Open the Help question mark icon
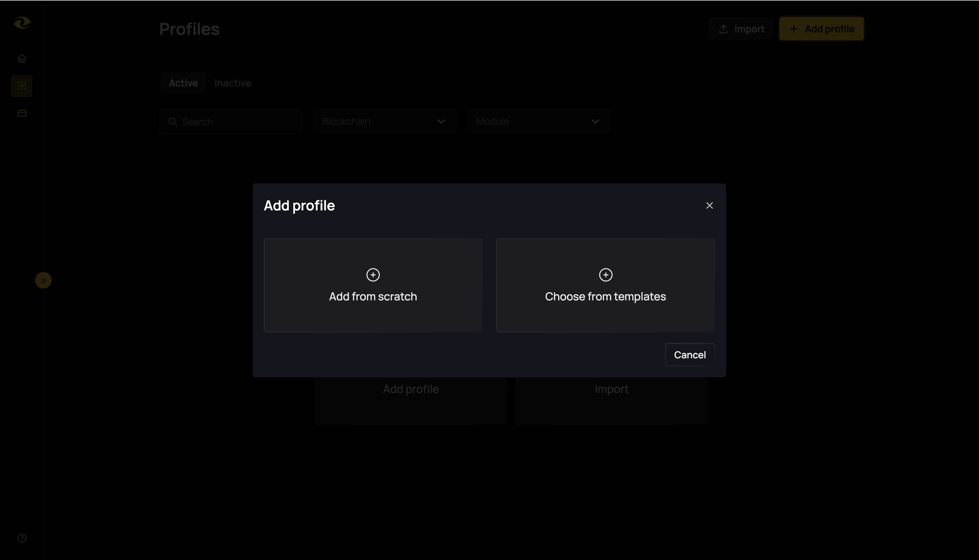Screen dimensions: 979x560 click(22, 538)
